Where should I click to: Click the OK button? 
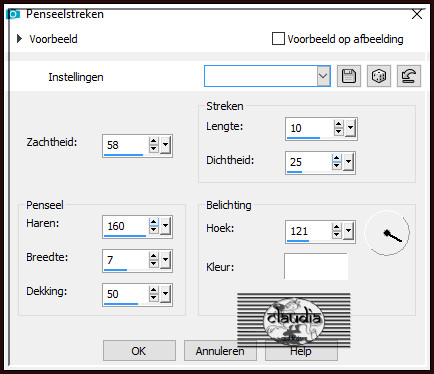139,351
